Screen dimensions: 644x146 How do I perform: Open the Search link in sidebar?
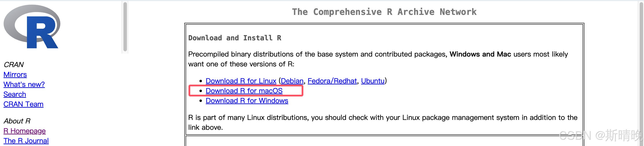tap(15, 94)
